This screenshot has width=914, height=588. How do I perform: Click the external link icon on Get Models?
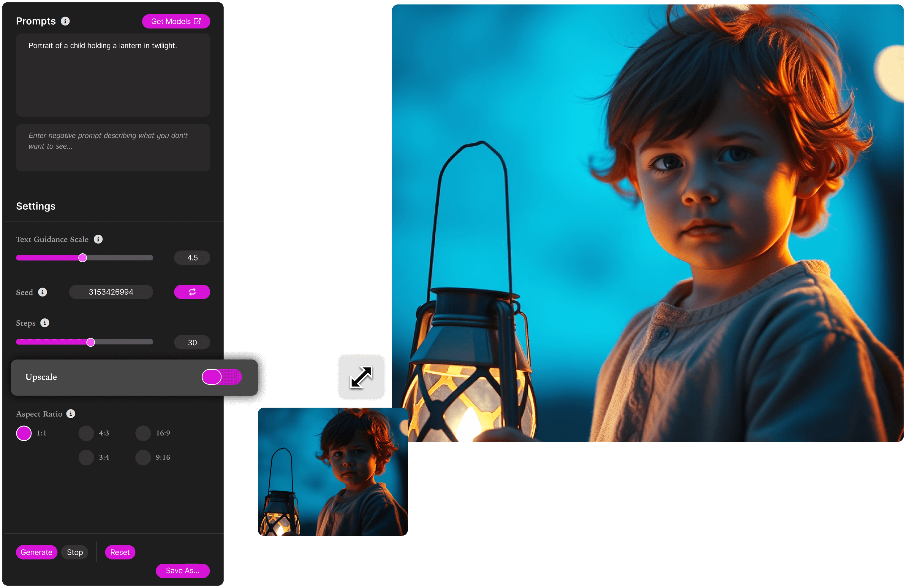(197, 21)
